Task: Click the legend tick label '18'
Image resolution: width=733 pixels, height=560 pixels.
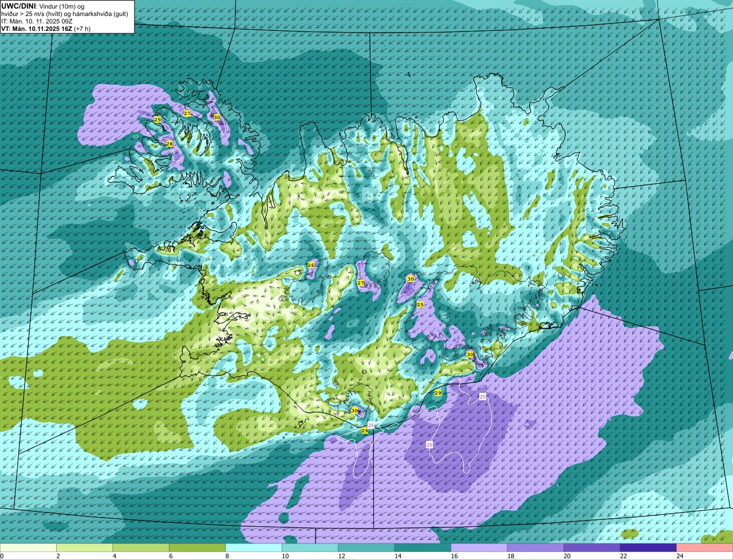Action: click(510, 556)
